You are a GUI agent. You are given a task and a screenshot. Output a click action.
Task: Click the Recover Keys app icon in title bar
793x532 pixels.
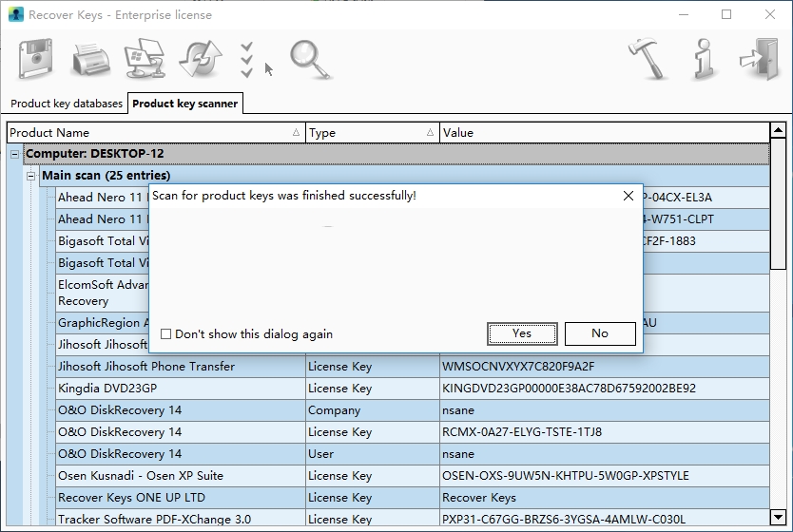tap(15, 14)
